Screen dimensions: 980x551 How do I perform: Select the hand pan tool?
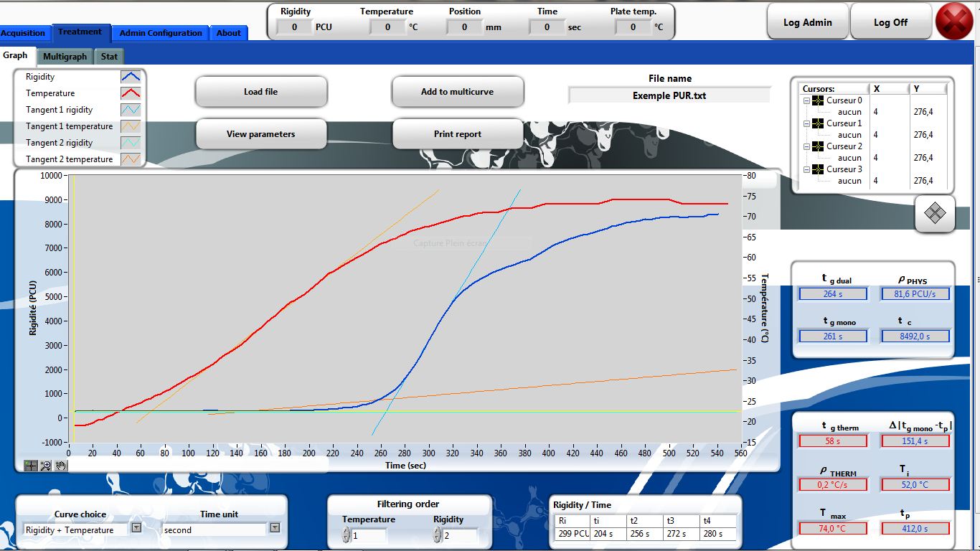coord(61,466)
